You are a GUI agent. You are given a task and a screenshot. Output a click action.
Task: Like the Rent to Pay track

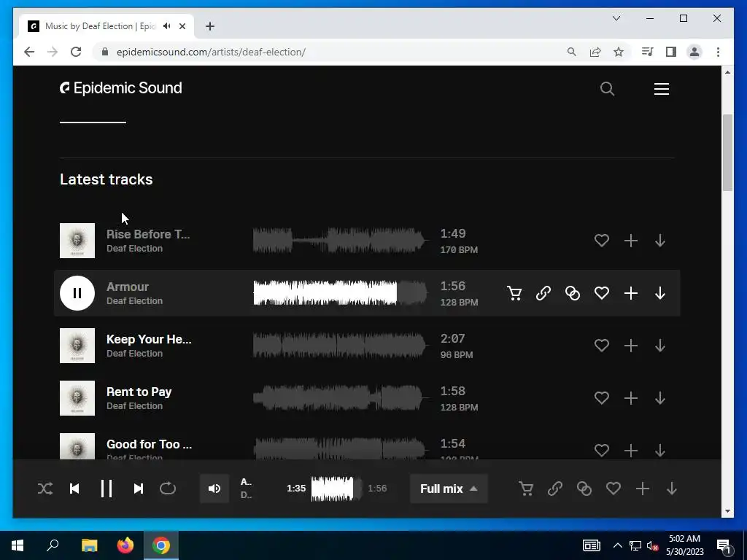click(602, 397)
